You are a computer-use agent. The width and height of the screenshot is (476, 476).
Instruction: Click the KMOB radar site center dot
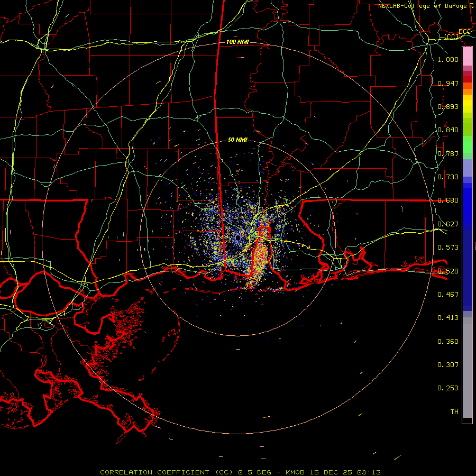pyautogui.click(x=237, y=237)
